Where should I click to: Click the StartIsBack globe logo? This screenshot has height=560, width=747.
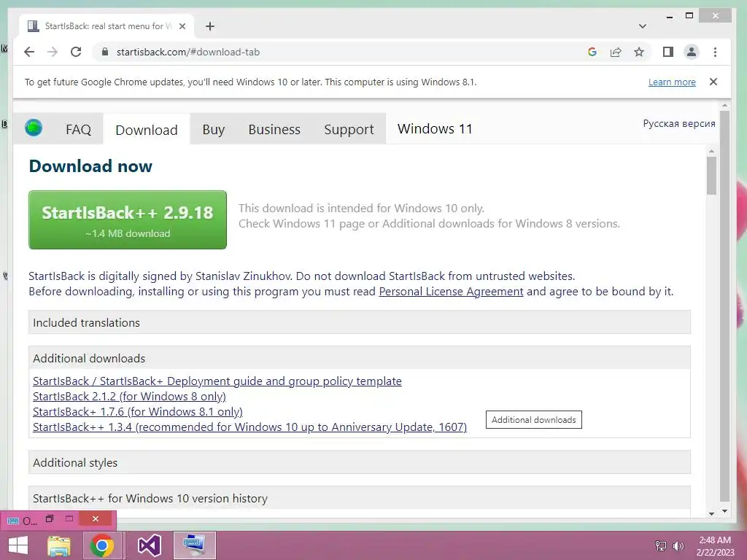(34, 128)
